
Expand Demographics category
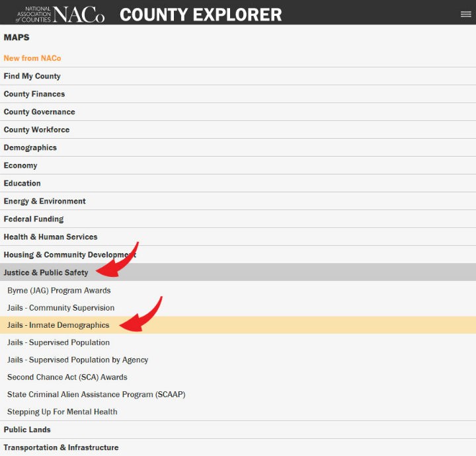coord(238,148)
